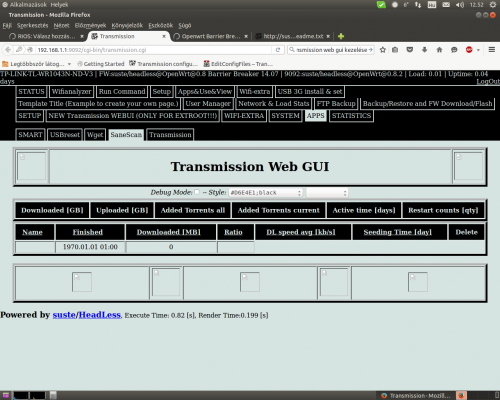Open a new tab with green plus

(341, 36)
